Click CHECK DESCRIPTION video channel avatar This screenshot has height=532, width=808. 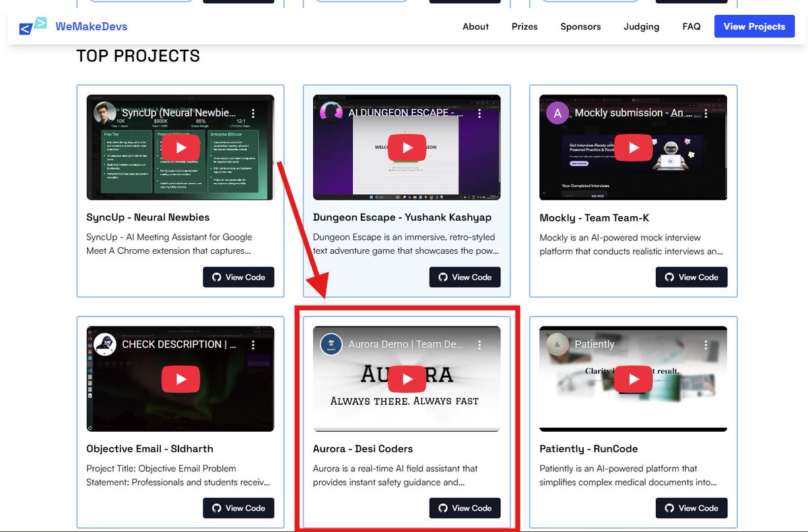coord(104,345)
